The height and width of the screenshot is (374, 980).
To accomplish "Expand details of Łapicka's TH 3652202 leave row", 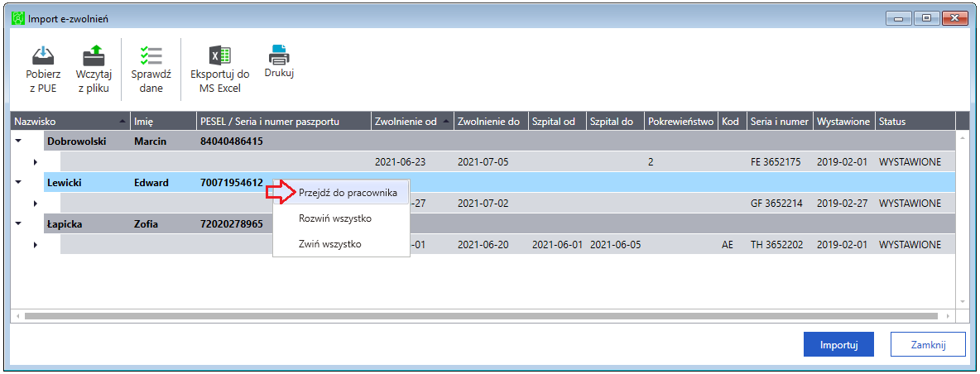I will coord(35,244).
